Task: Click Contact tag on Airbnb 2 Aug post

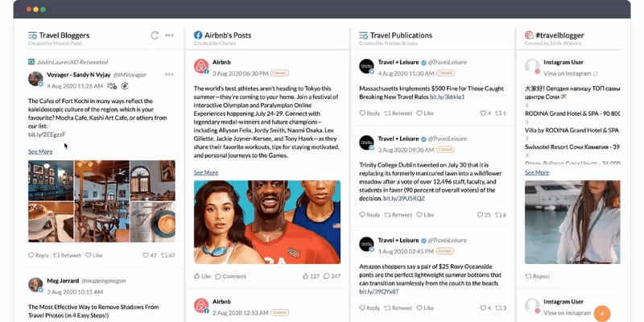Action: coord(279,312)
